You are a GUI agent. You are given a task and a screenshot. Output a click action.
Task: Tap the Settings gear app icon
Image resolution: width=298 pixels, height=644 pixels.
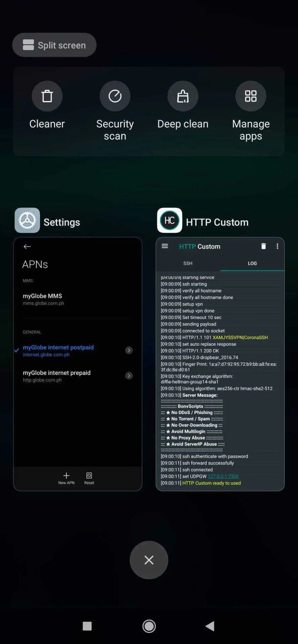[x=27, y=220]
